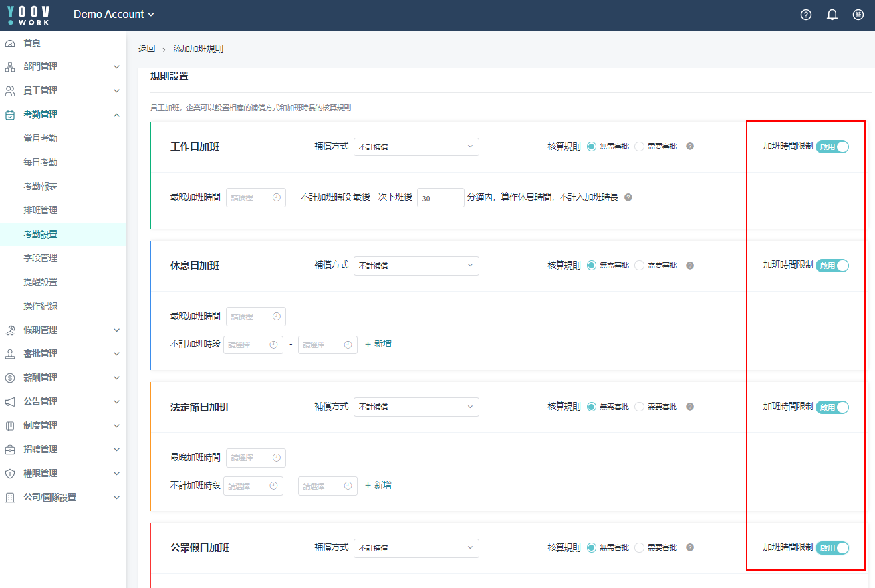Click the language switch icon in header

point(858,15)
